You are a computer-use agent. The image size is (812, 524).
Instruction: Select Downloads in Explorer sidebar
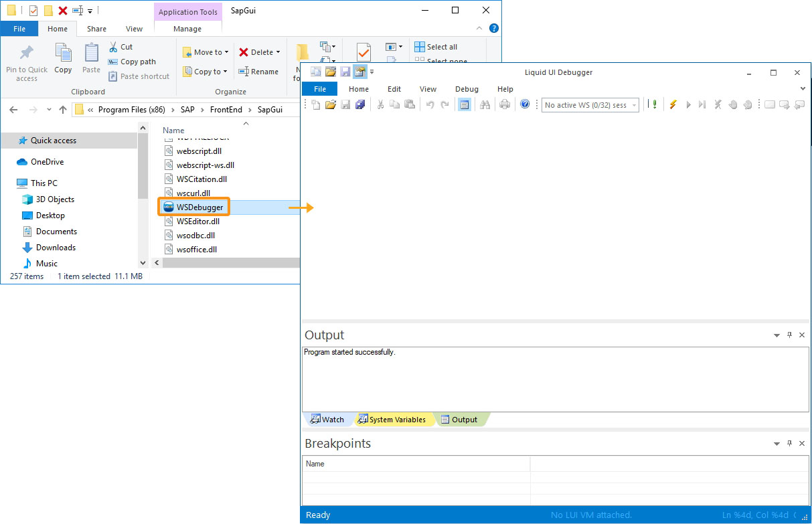48,248
